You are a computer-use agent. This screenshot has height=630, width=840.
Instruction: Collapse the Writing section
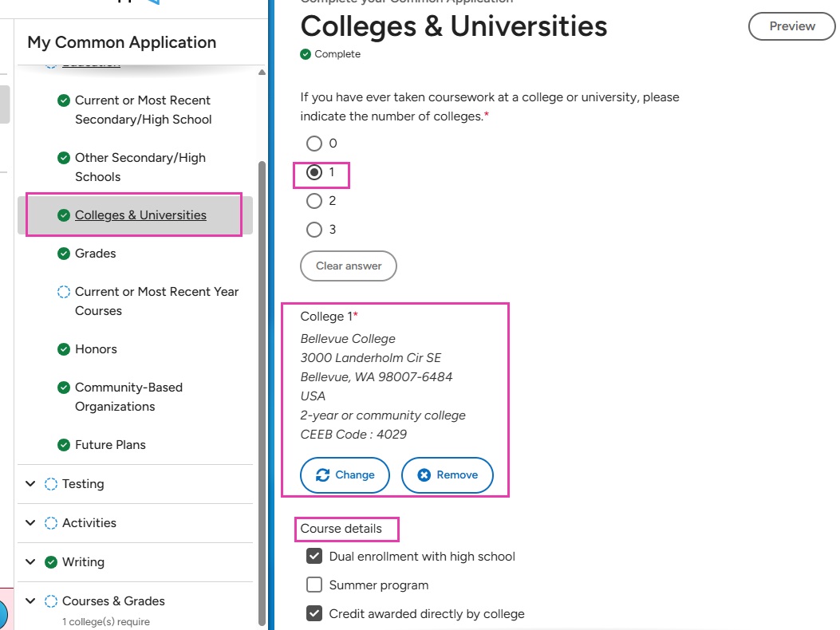[30, 561]
